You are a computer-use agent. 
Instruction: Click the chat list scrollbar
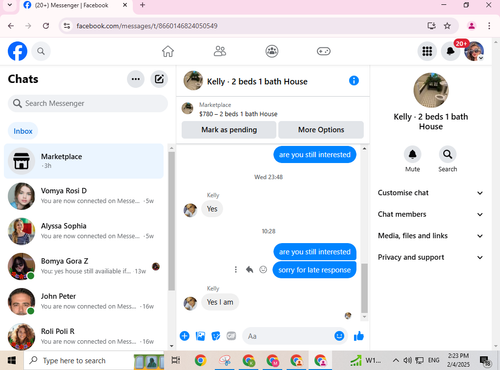click(171, 221)
